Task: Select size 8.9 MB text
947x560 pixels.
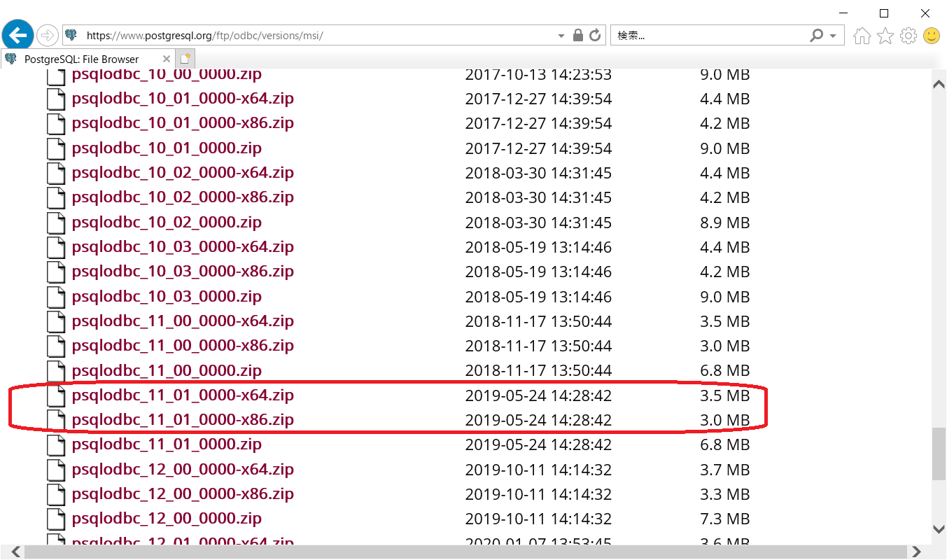Action: coord(724,223)
